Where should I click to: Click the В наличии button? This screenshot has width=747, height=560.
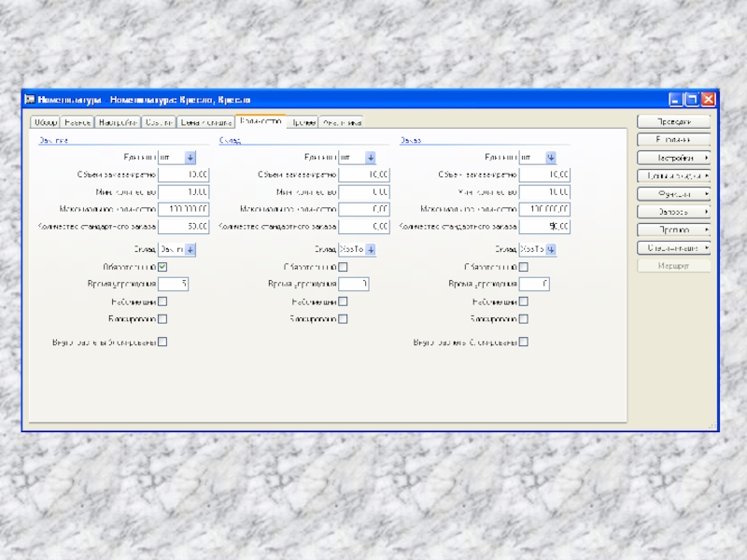click(x=673, y=139)
